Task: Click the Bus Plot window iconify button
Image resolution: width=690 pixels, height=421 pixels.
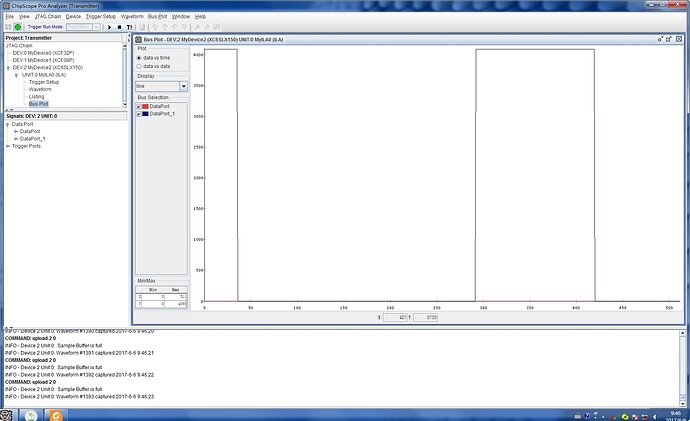Action: click(660, 39)
